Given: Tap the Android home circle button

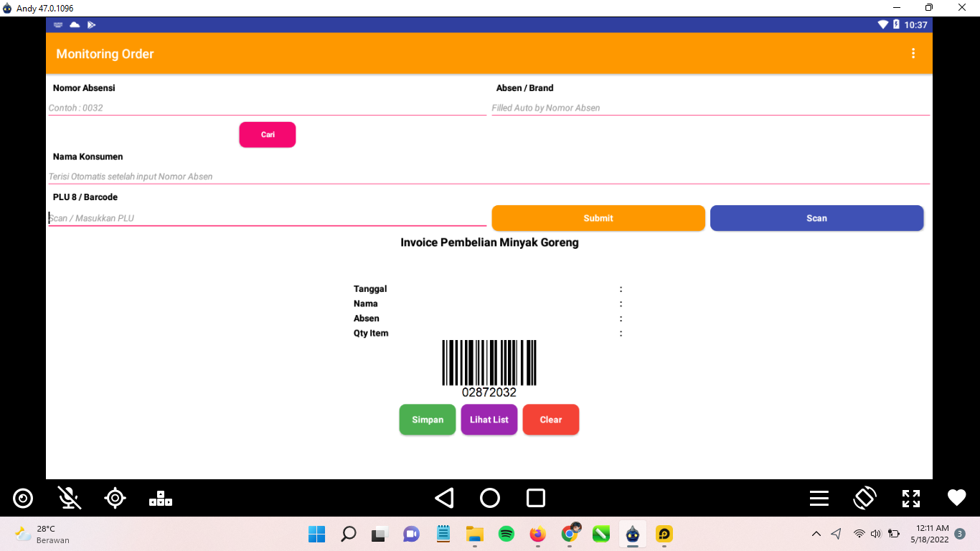Looking at the screenshot, I should coord(490,498).
